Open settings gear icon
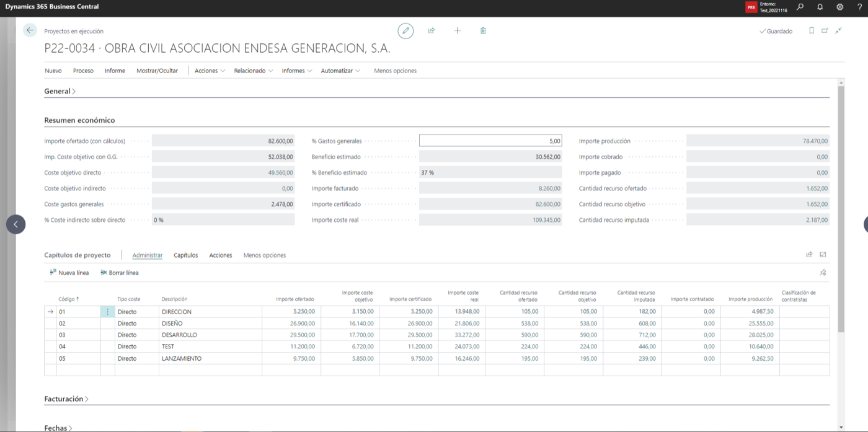The image size is (868, 432). (840, 7)
